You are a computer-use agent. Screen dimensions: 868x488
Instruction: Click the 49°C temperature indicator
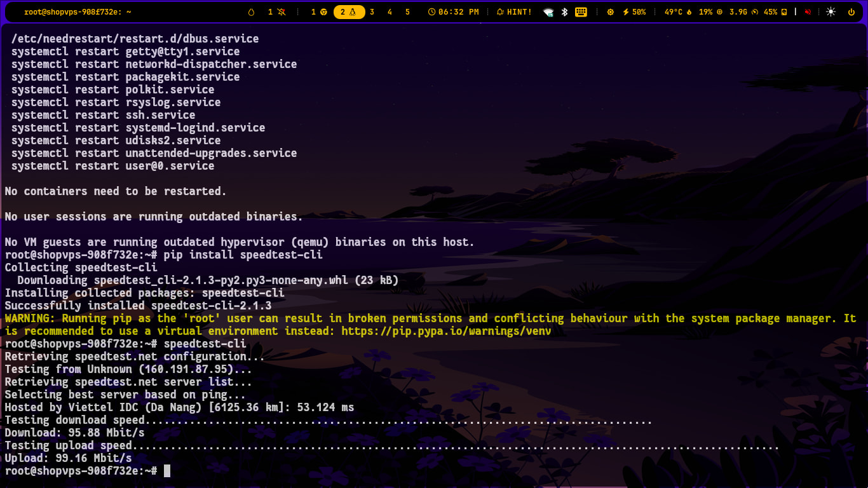pyautogui.click(x=678, y=12)
